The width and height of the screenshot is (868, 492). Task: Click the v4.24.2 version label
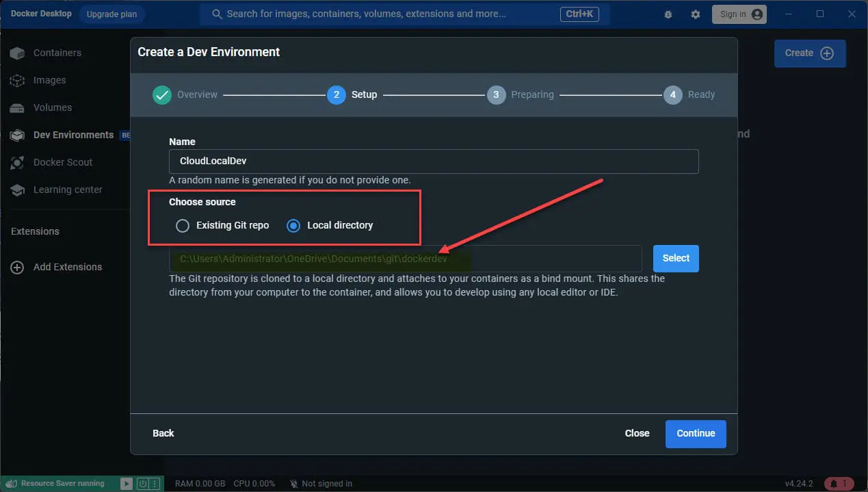(799, 483)
